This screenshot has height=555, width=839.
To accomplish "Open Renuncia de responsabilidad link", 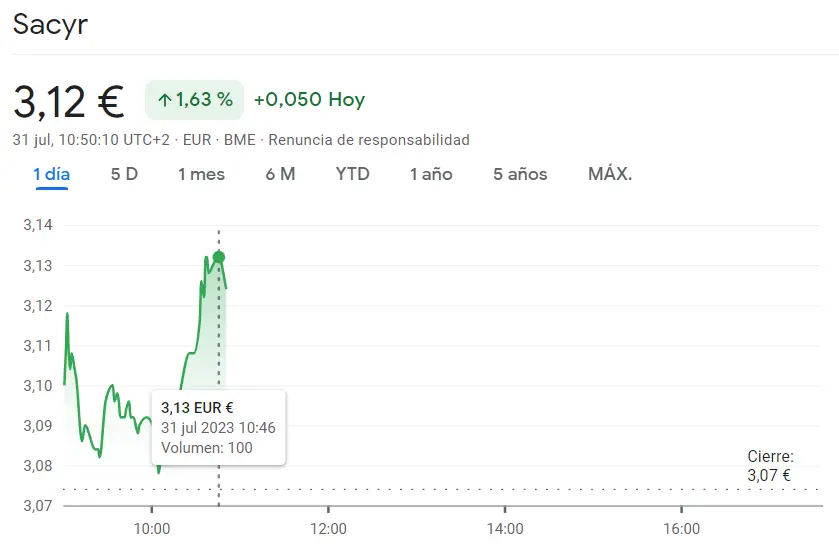I will pyautogui.click(x=369, y=140).
